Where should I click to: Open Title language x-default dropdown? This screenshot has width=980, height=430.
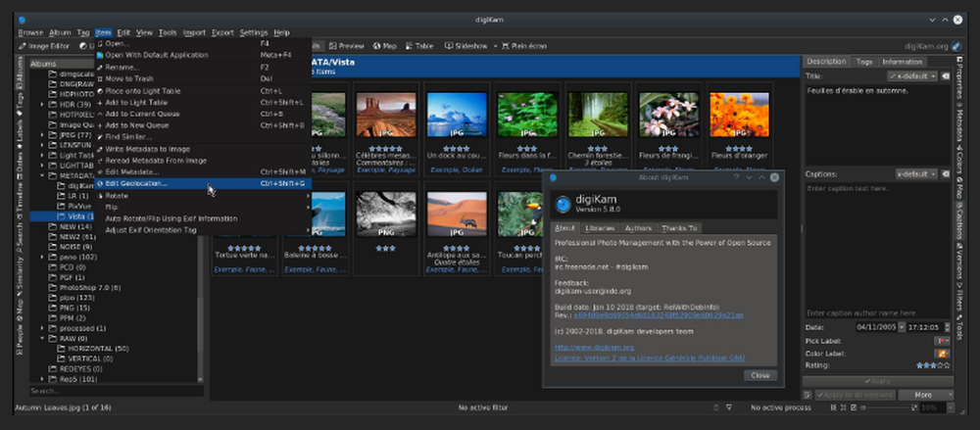(x=912, y=75)
